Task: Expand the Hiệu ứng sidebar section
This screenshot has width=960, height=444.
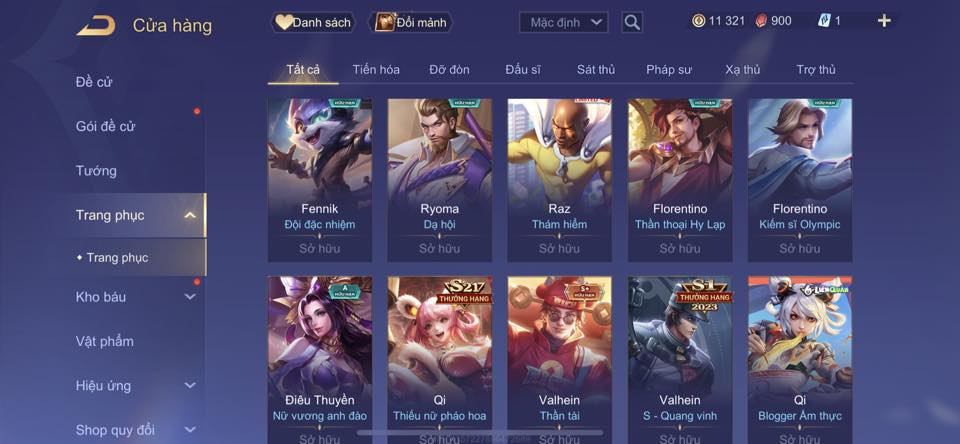Action: [190, 385]
